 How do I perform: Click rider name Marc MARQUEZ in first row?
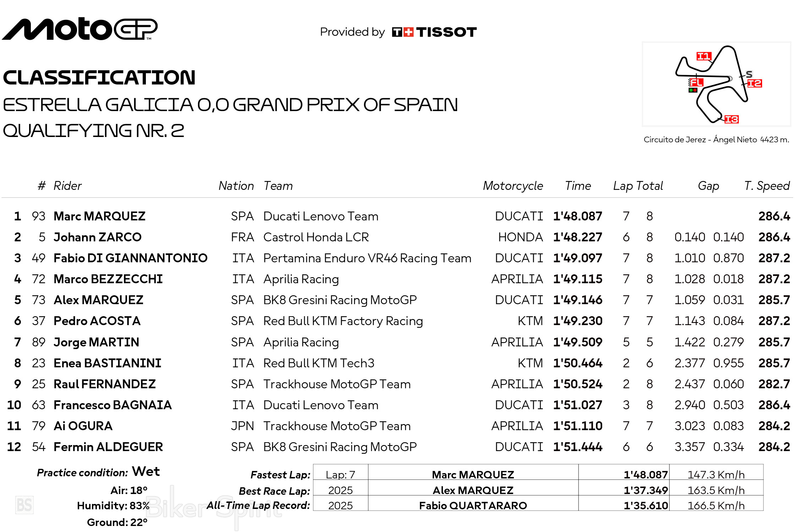[x=99, y=216]
